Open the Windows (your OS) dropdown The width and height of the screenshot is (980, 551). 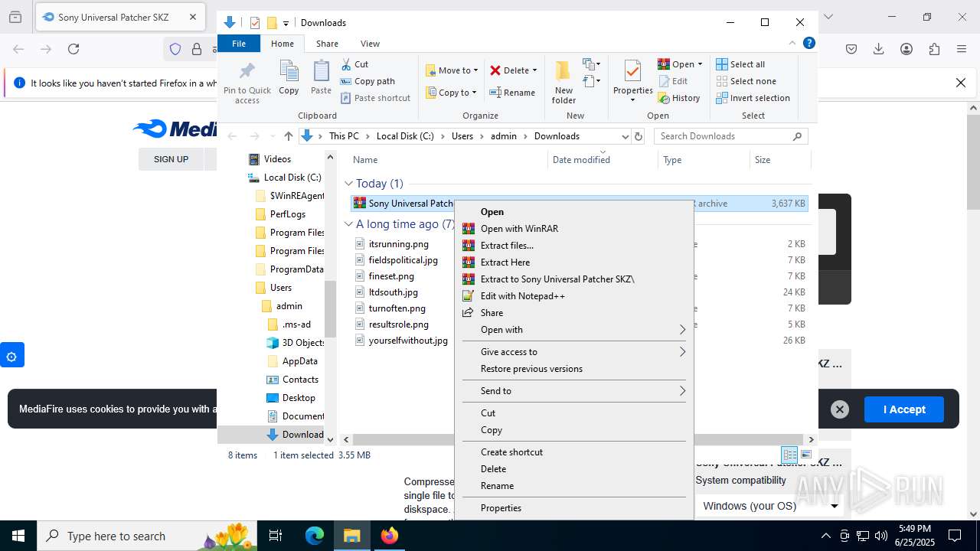coord(769,506)
